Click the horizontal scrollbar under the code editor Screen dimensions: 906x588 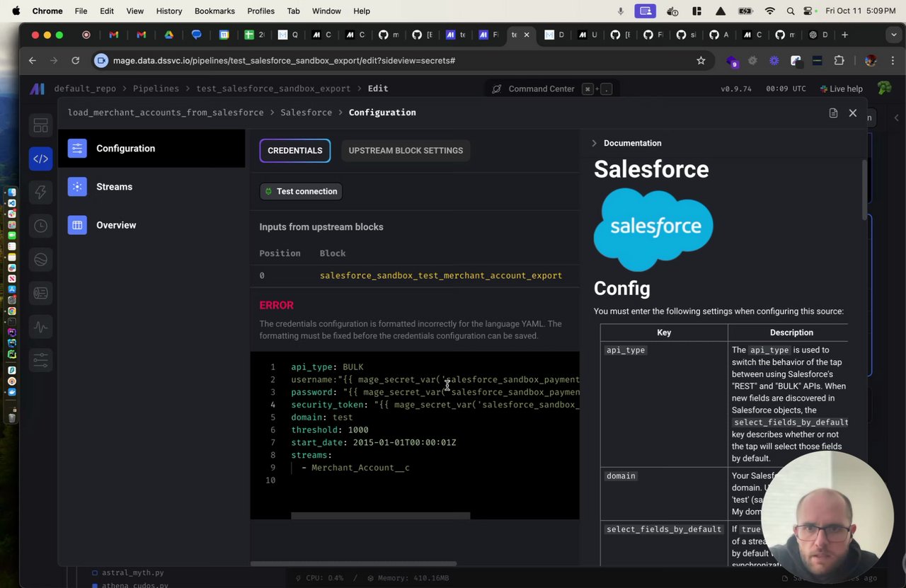[x=381, y=516]
